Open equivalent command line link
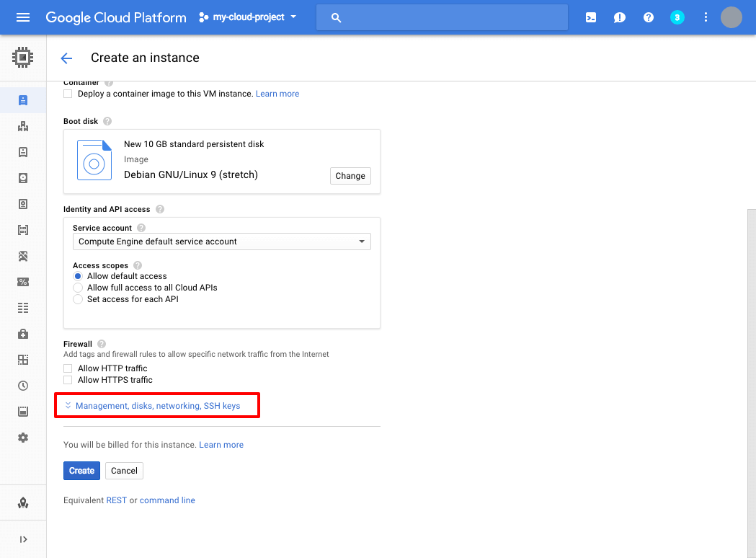 click(x=167, y=500)
